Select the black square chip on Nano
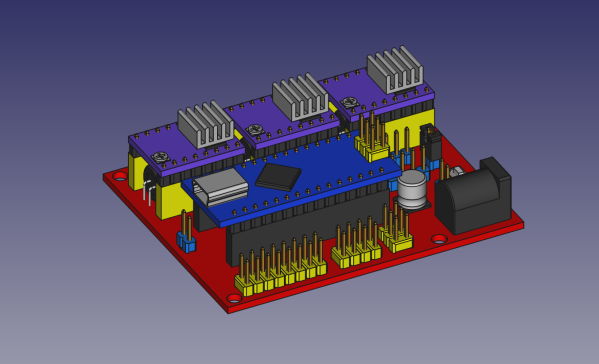 [x=278, y=177]
